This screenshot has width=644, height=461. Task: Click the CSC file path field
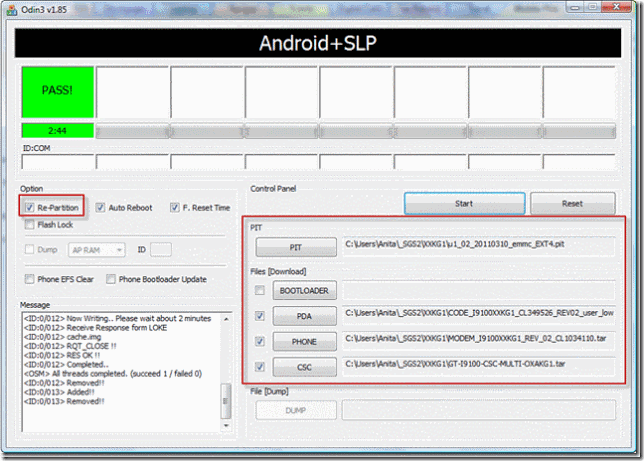pos(478,366)
